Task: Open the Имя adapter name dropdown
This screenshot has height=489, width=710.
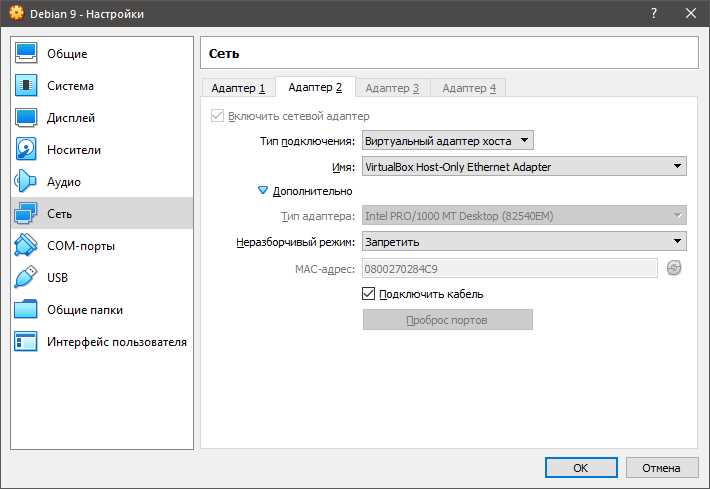Action: tap(524, 166)
